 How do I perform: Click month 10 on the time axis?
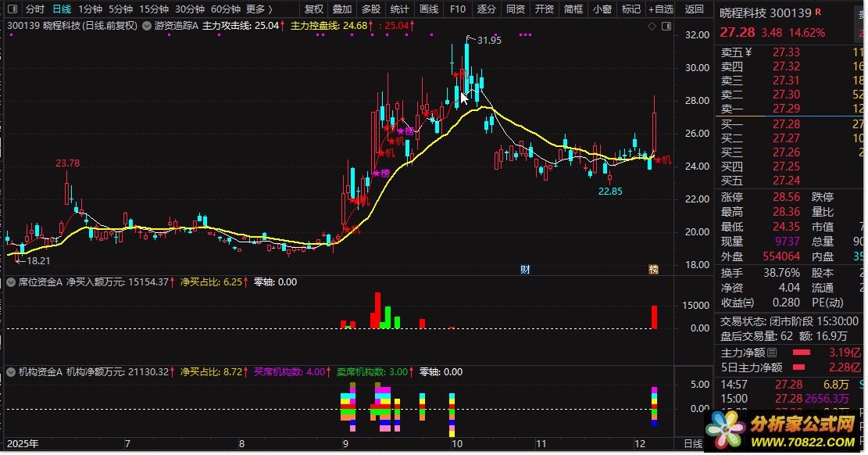point(457,444)
